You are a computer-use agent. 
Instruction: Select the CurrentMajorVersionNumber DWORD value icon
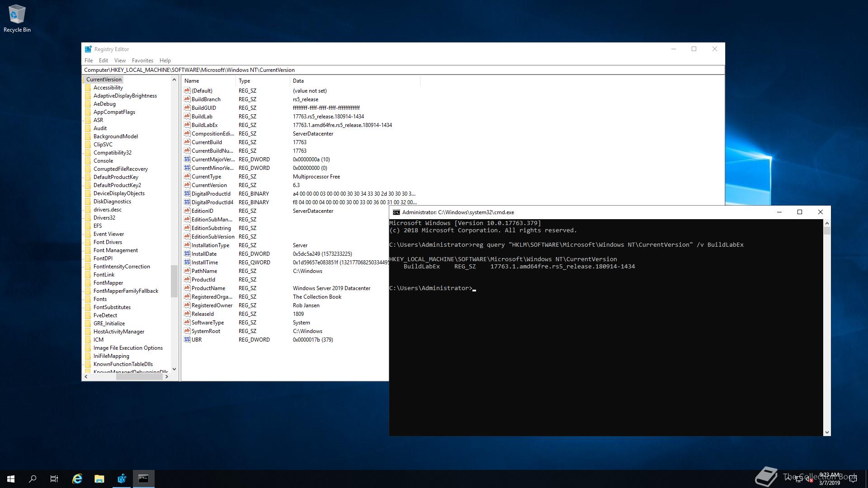point(187,159)
